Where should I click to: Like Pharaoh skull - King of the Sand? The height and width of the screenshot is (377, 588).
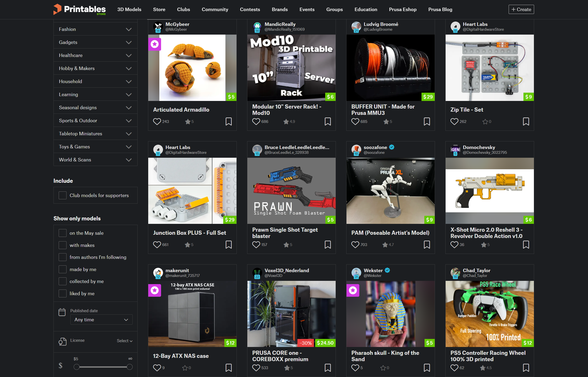[355, 368]
